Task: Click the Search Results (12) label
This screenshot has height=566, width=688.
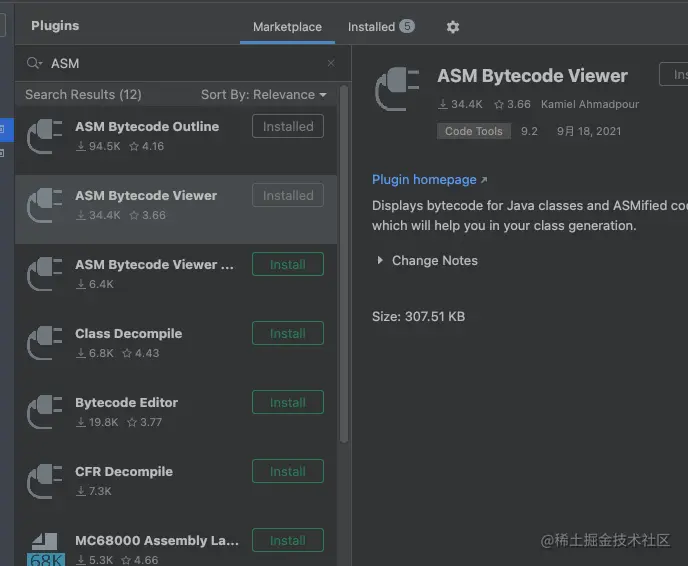Action: (x=83, y=95)
